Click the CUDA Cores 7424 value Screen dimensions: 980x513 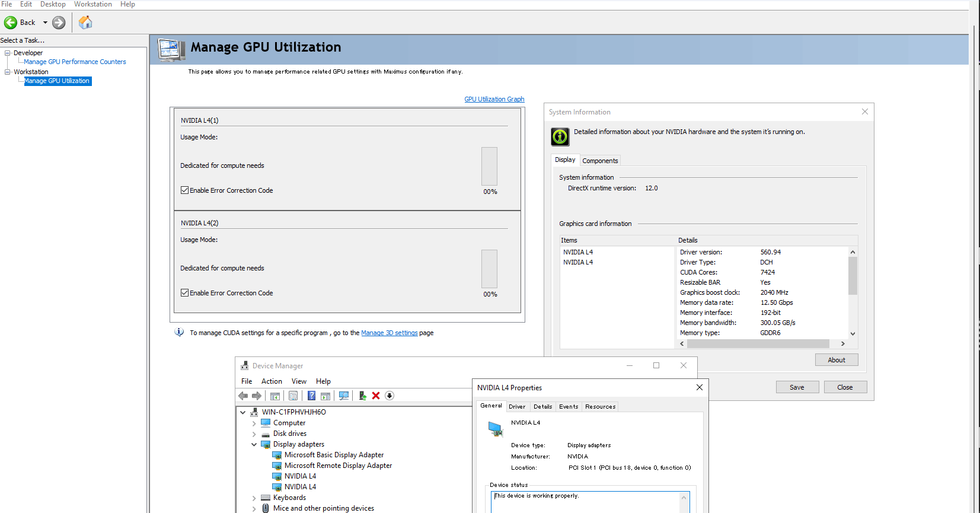tap(768, 272)
